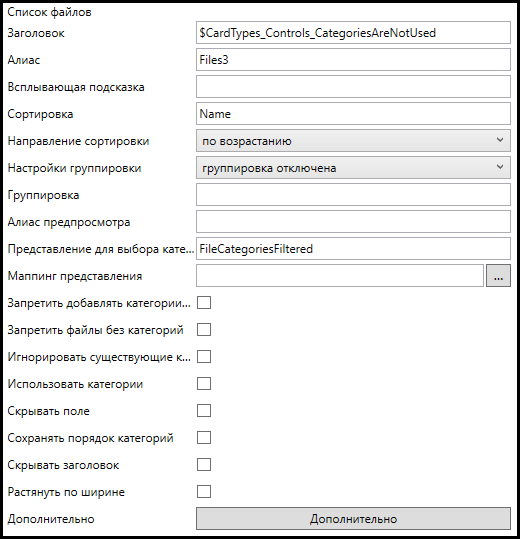Click the FileCategoriesFiltered text field
The height and width of the screenshot is (539, 520).
pos(353,249)
